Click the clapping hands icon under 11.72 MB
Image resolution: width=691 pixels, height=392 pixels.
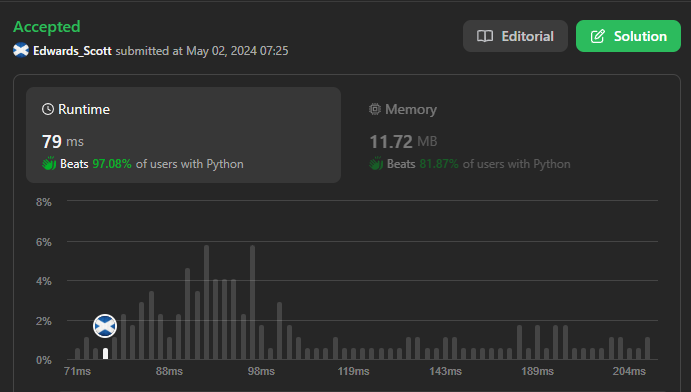[x=376, y=163]
